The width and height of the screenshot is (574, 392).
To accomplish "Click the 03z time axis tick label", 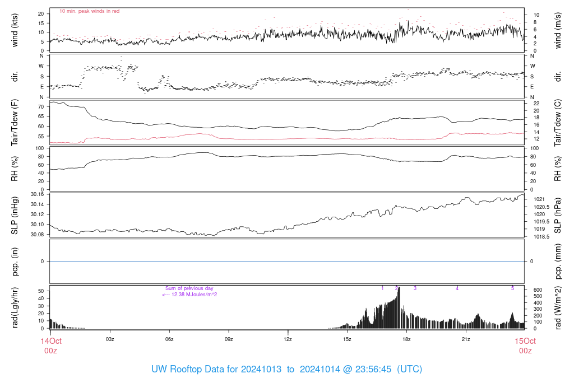I will [x=110, y=339].
